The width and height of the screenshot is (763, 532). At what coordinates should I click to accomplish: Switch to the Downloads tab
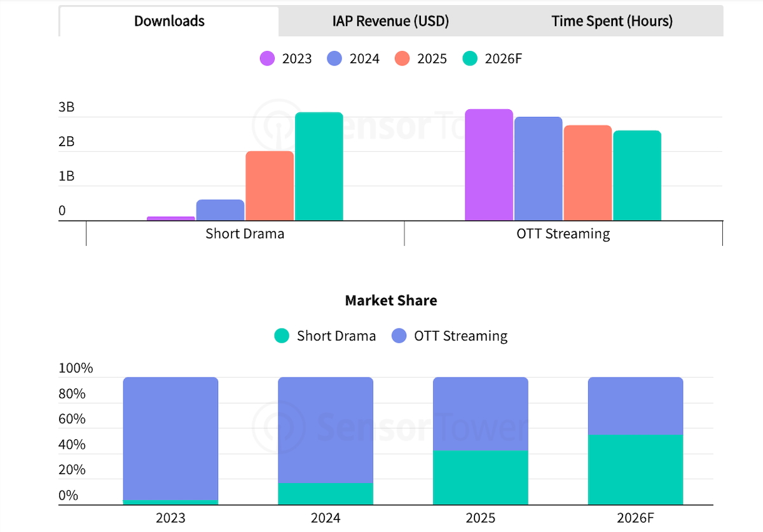[x=169, y=21]
